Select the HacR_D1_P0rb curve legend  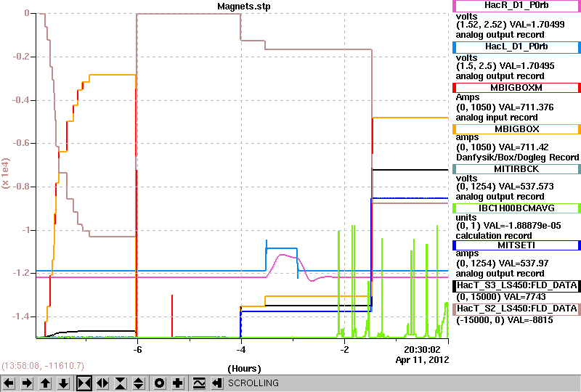(x=516, y=6)
